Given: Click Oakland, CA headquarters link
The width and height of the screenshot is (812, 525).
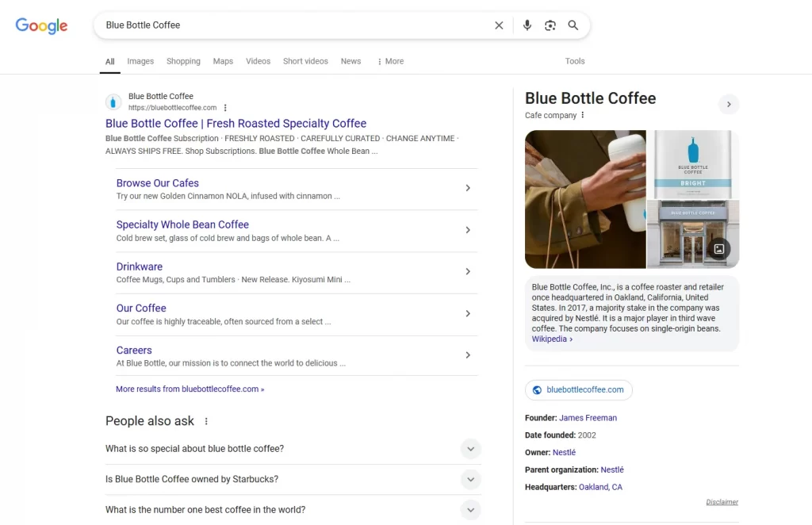Looking at the screenshot, I should click(600, 487).
